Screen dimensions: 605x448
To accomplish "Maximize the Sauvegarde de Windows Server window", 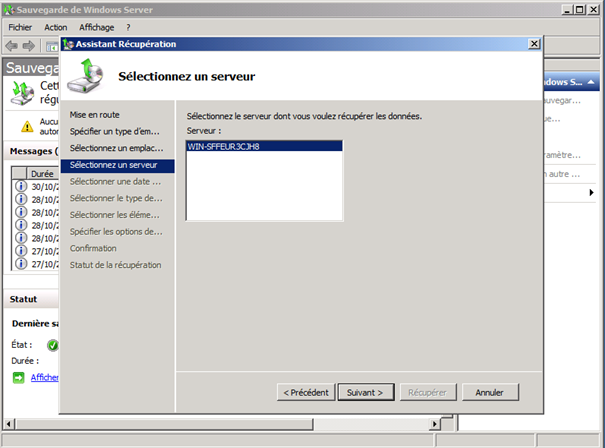I will (x=579, y=10).
